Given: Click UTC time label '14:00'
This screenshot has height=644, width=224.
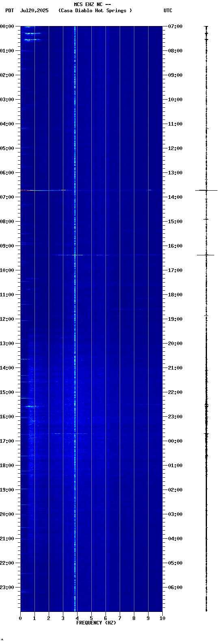Looking at the screenshot, I should point(175,197).
